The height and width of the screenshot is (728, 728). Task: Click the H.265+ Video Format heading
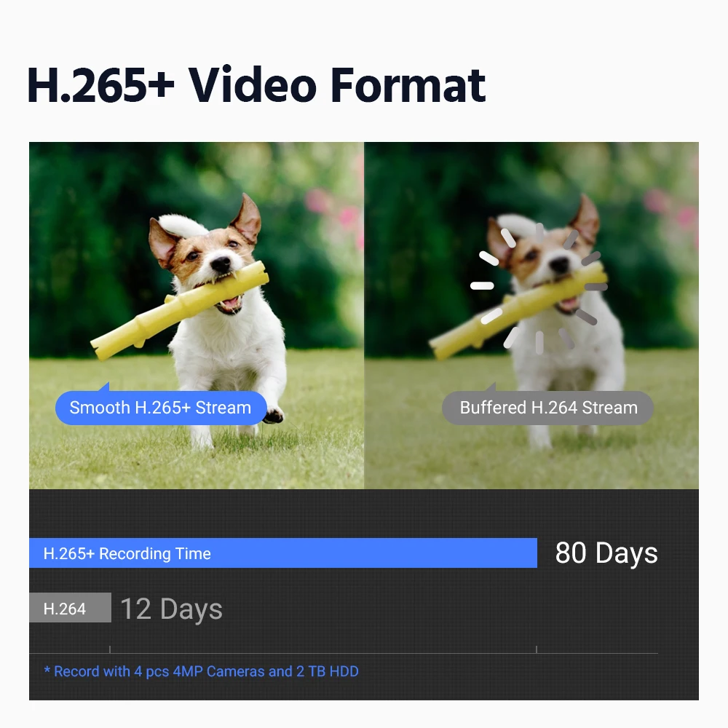tap(256, 85)
